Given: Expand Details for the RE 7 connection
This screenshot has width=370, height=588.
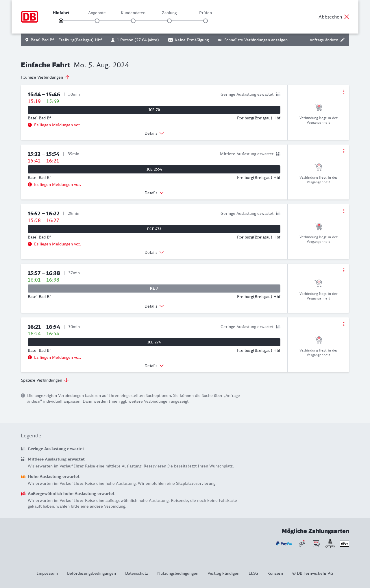Looking at the screenshot, I should (x=154, y=306).
